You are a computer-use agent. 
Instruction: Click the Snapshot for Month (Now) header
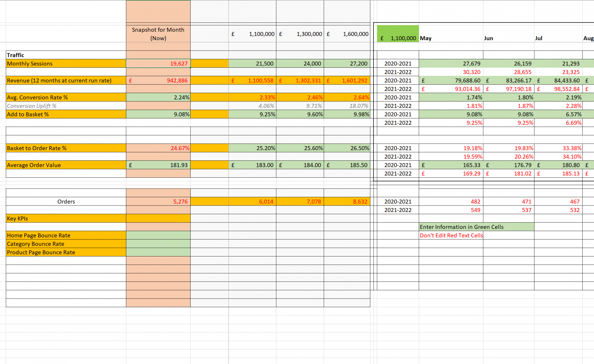[158, 34]
